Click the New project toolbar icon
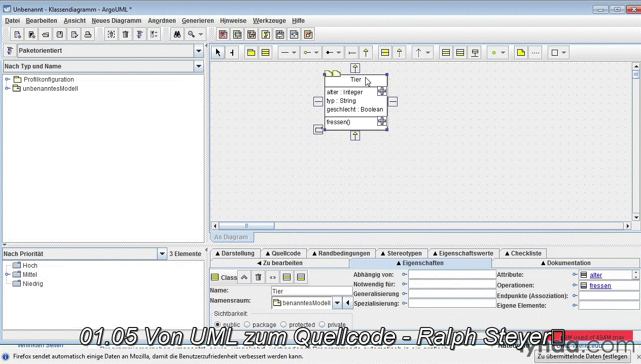The height and width of the screenshot is (364, 641). pos(18,34)
